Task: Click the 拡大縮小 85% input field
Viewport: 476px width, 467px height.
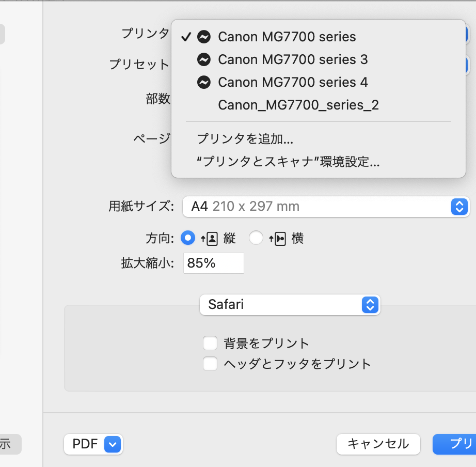Action: [x=213, y=263]
